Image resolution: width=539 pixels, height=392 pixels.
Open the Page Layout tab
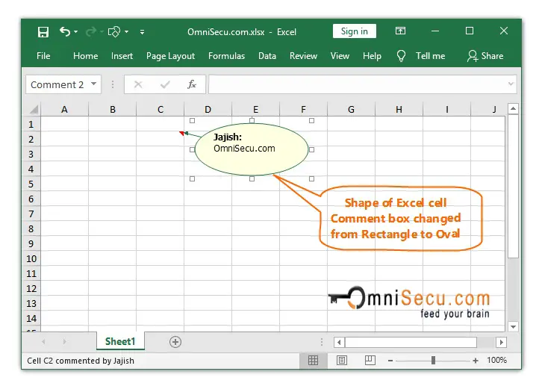tap(170, 56)
